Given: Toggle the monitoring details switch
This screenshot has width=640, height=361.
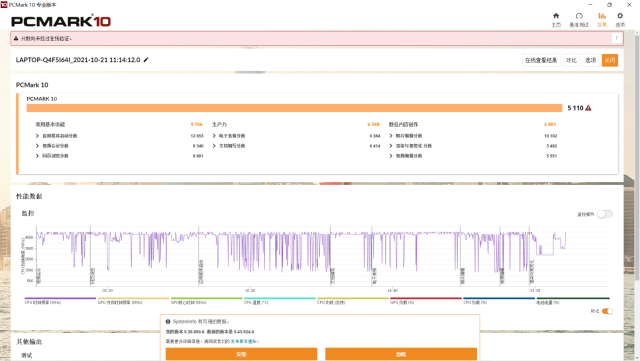Looking at the screenshot, I should (604, 214).
